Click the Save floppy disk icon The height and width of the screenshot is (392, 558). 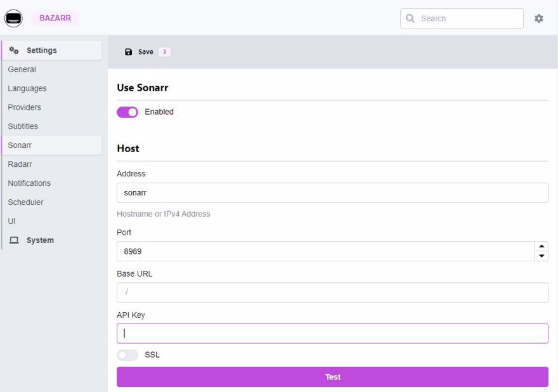129,52
